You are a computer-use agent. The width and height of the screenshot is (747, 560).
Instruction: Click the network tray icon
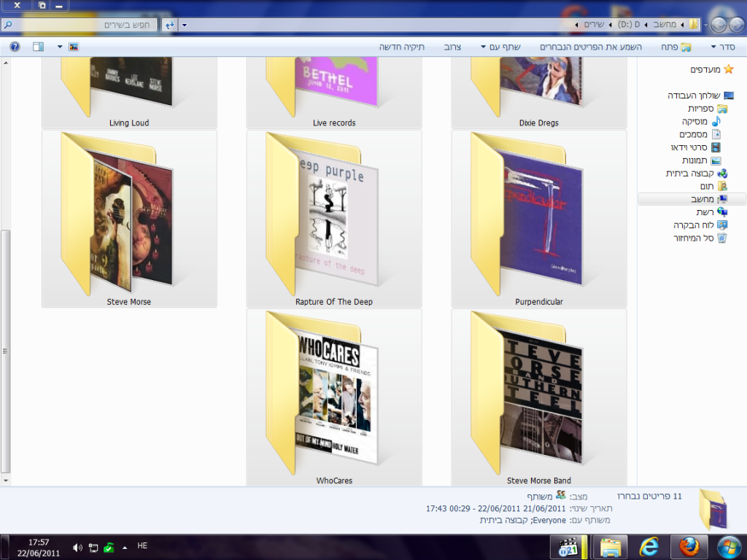point(93,548)
